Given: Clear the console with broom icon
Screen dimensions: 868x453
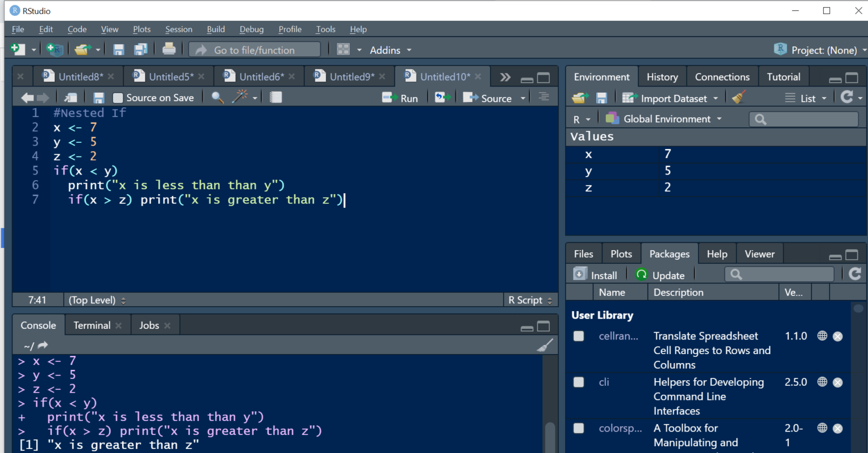Looking at the screenshot, I should [545, 345].
